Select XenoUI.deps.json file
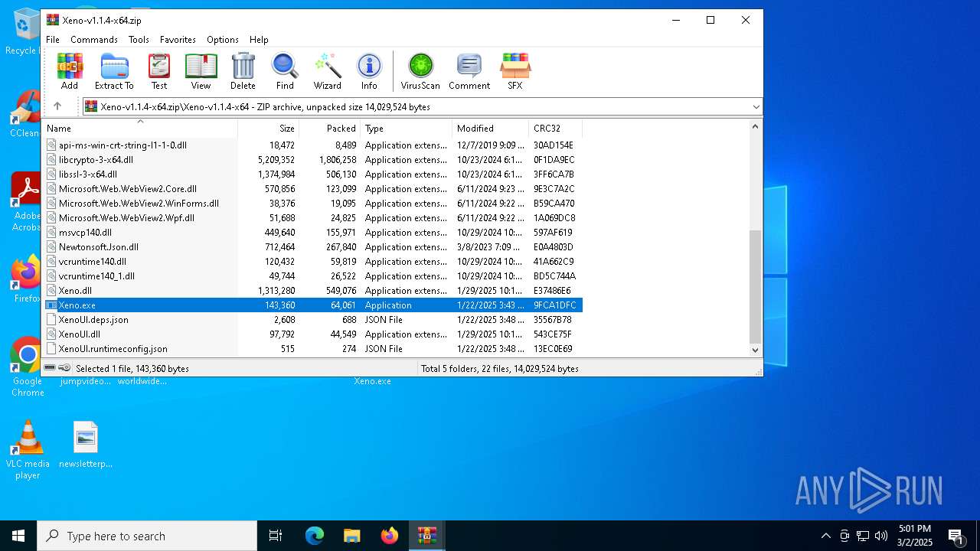The width and height of the screenshot is (980, 551). tap(93, 320)
